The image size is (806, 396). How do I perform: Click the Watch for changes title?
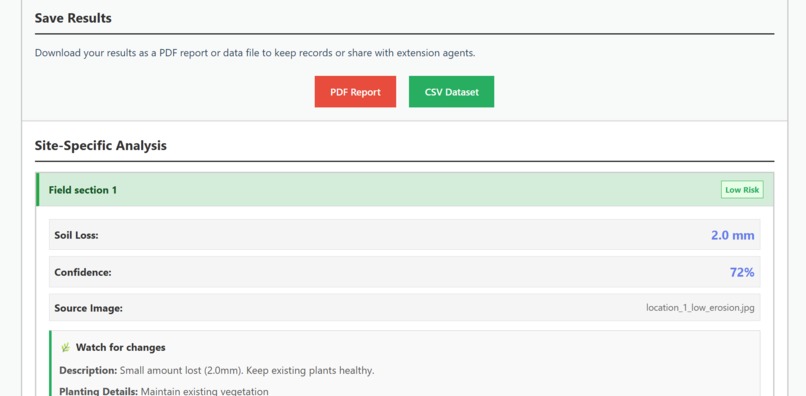tap(121, 348)
